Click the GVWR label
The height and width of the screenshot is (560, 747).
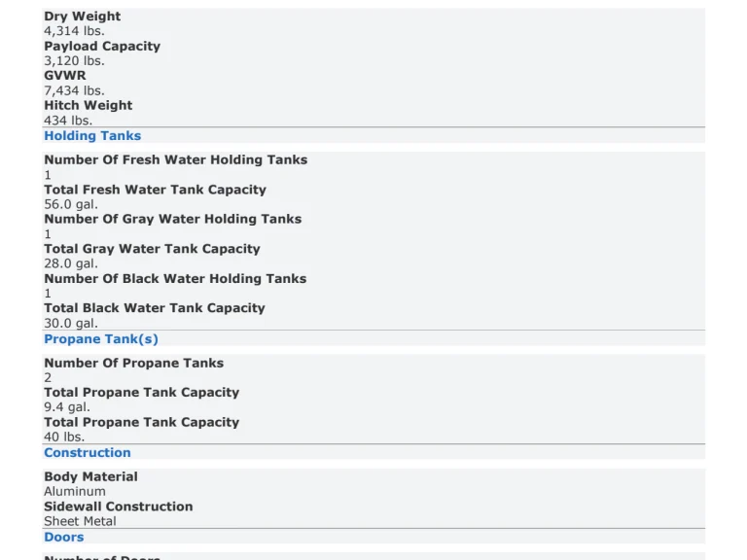[64, 75]
